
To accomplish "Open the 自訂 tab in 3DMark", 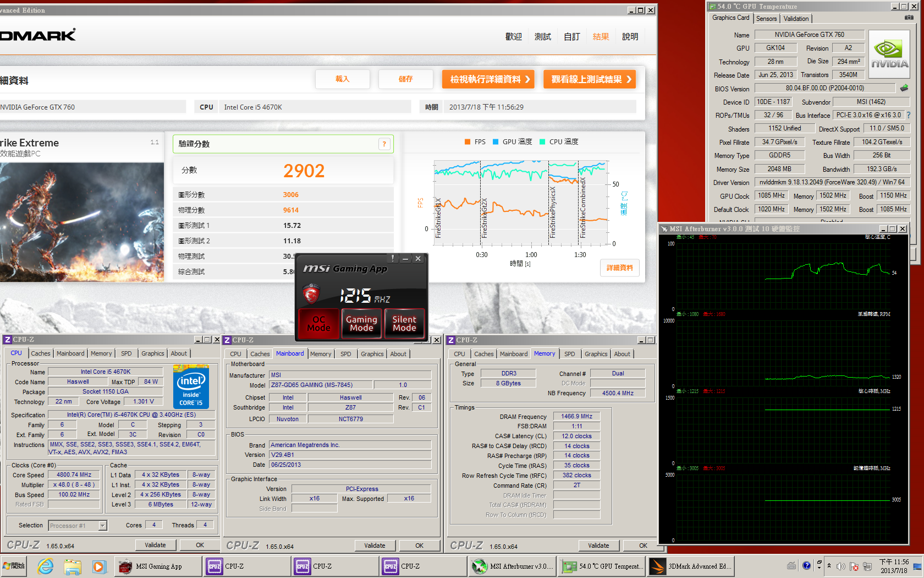I will (x=572, y=37).
